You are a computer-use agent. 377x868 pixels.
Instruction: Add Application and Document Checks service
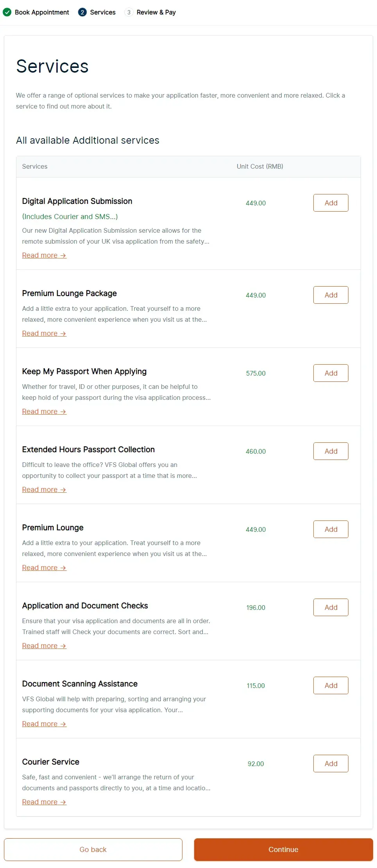click(x=331, y=607)
